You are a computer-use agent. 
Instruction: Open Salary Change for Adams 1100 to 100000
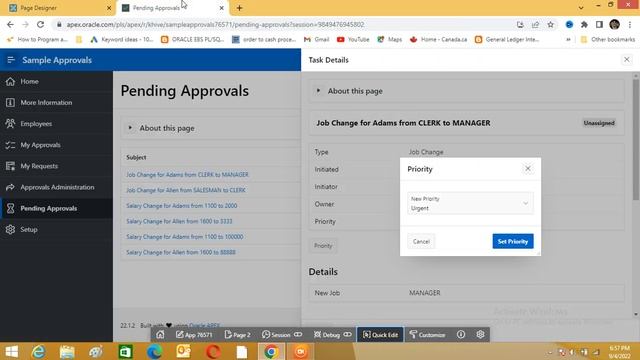point(184,237)
